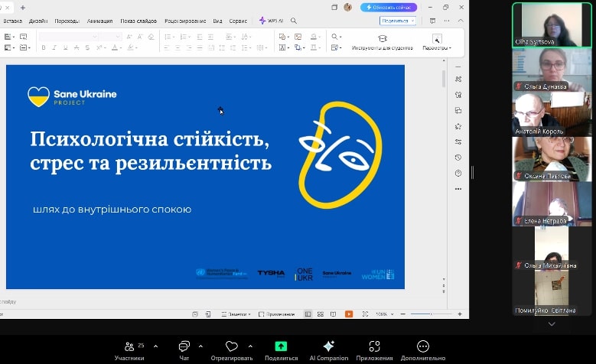Toggle bold formatting in the ribbon
This screenshot has width=596, height=364.
pos(44,47)
